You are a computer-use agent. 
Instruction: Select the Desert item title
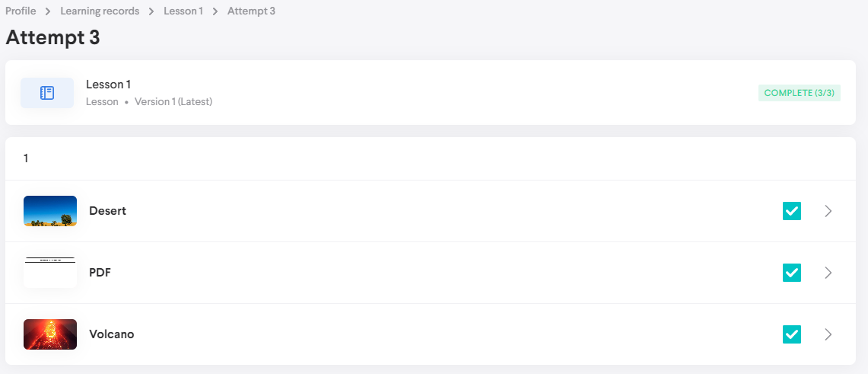pyautogui.click(x=107, y=211)
